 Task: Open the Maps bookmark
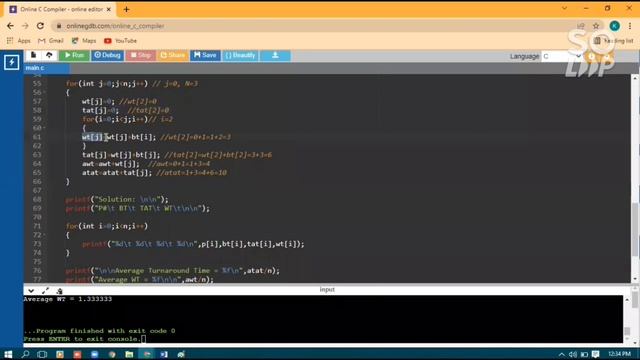coord(84,41)
